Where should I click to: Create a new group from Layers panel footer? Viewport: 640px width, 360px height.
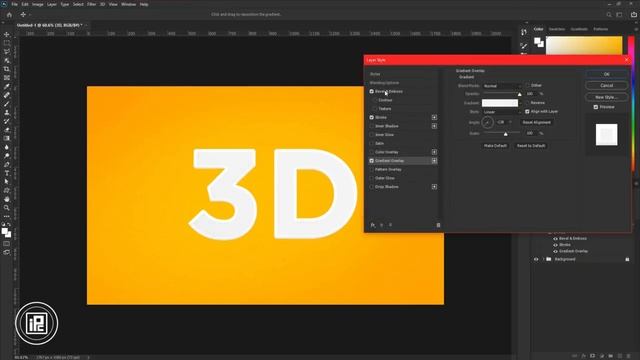pyautogui.click(x=611, y=356)
